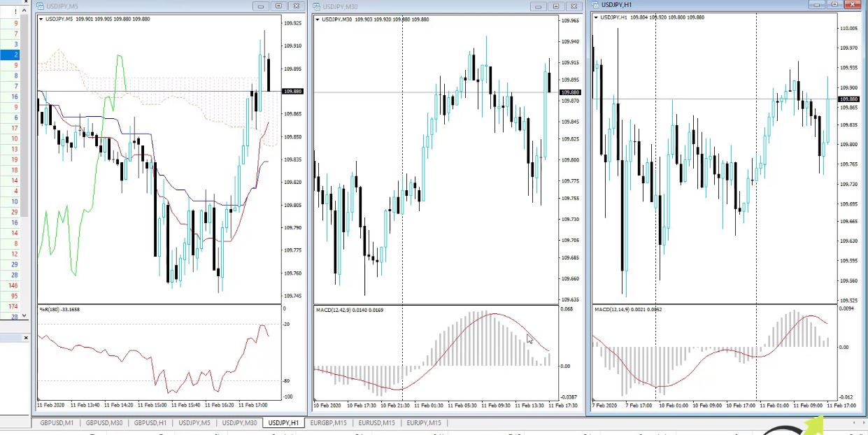Switch to the GBPUSD,M1 chart tab
This screenshot has width=868, height=435.
(56, 422)
